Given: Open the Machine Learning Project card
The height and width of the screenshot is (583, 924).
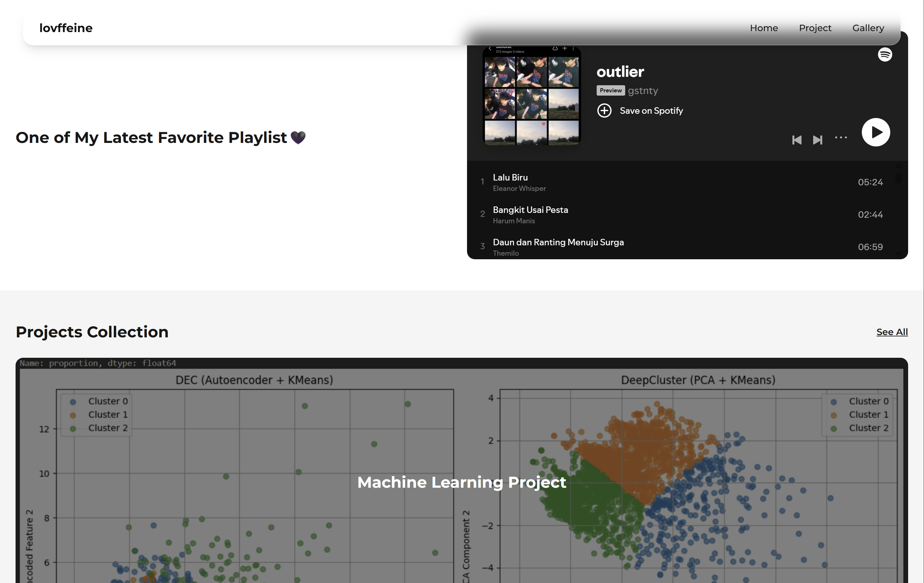Looking at the screenshot, I should pyautogui.click(x=462, y=482).
